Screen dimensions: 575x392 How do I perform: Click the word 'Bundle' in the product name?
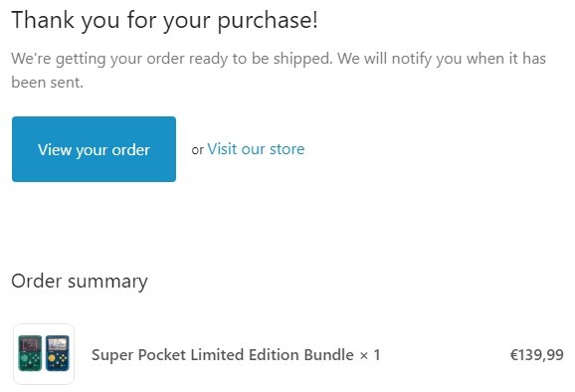[329, 354]
